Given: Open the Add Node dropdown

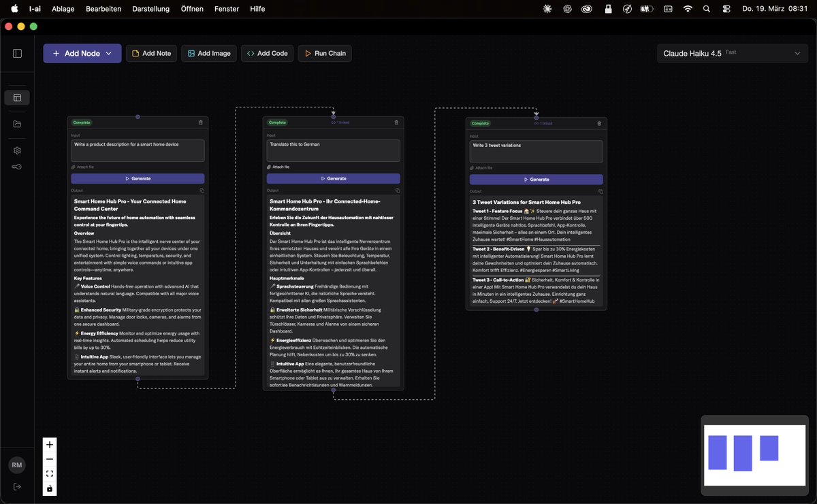Looking at the screenshot, I should click(x=82, y=53).
